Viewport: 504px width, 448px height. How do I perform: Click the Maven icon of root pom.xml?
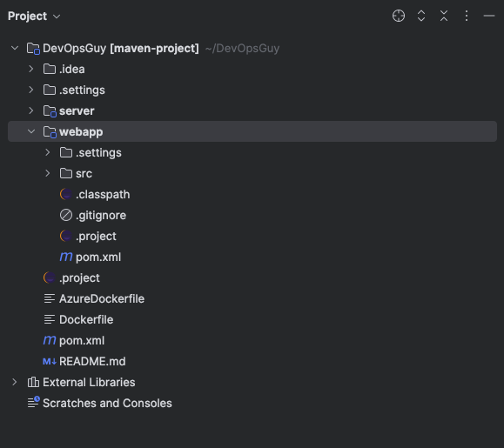click(x=50, y=340)
